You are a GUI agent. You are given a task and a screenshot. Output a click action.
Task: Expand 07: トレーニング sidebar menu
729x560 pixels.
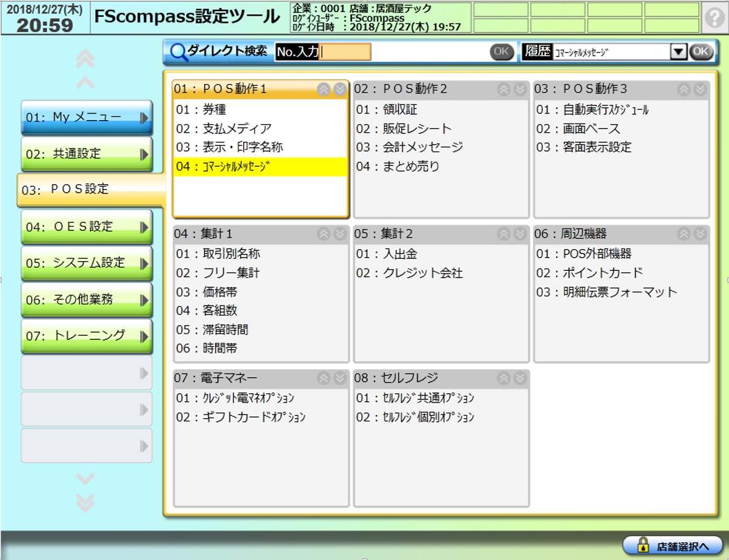pyautogui.click(x=87, y=336)
